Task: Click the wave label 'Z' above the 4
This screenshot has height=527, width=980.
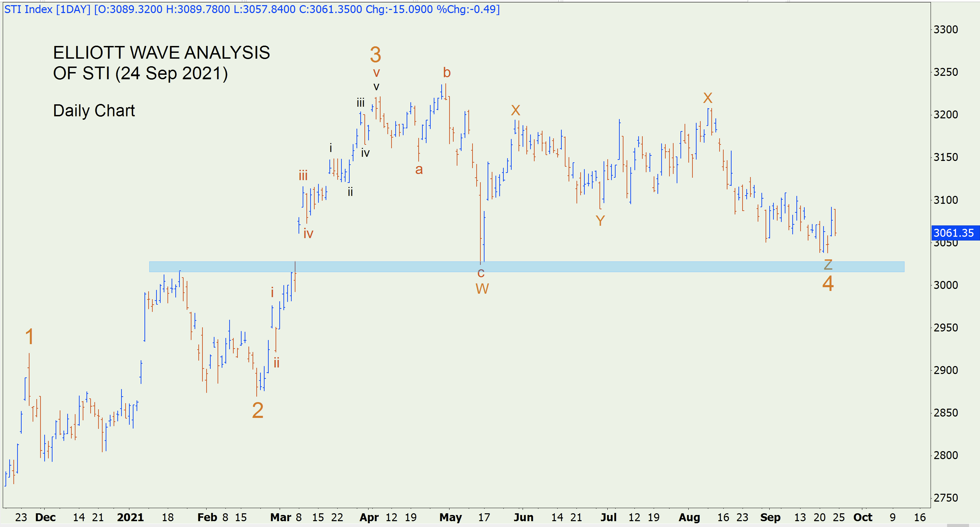Action: coord(828,265)
